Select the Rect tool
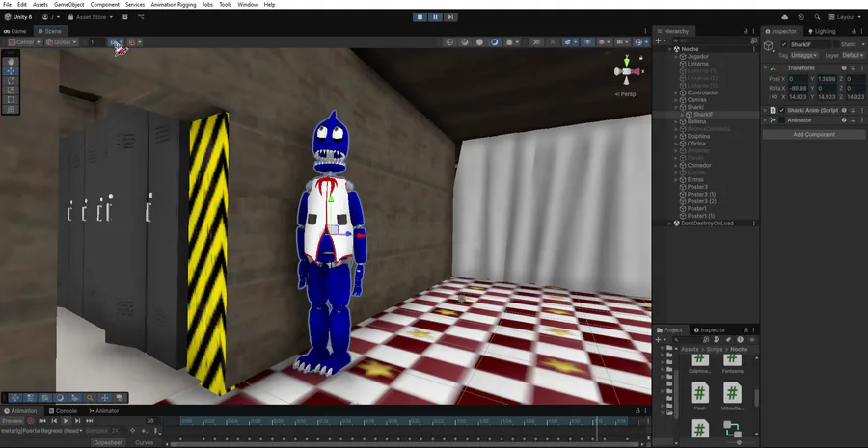This screenshot has width=868, height=448. (11, 100)
